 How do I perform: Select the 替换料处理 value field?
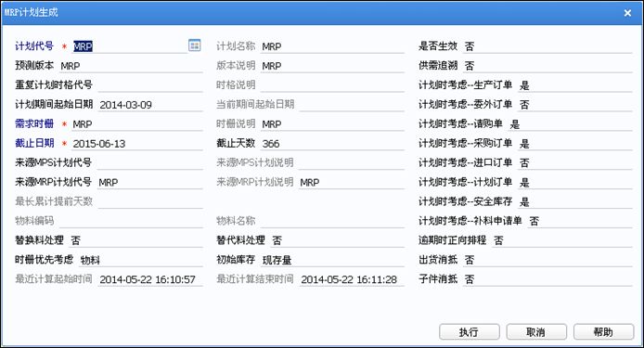(x=136, y=240)
